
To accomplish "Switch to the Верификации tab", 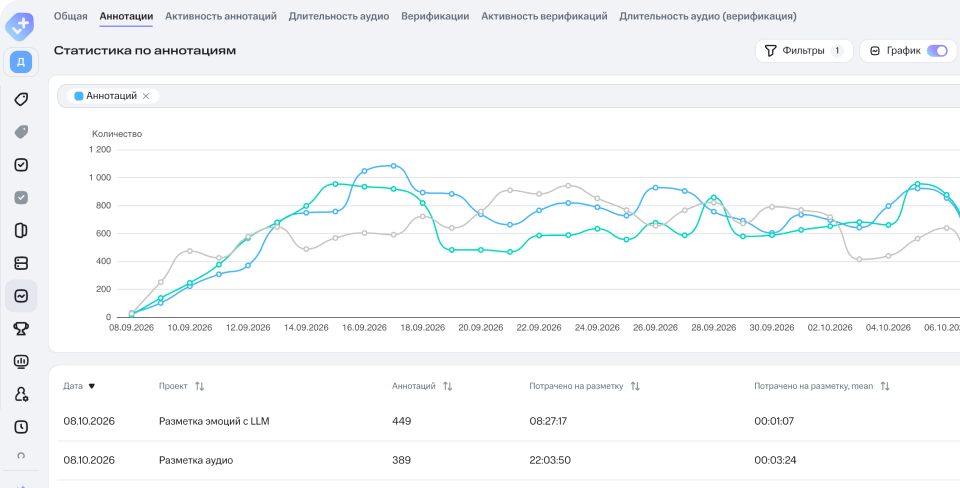I will click(435, 17).
